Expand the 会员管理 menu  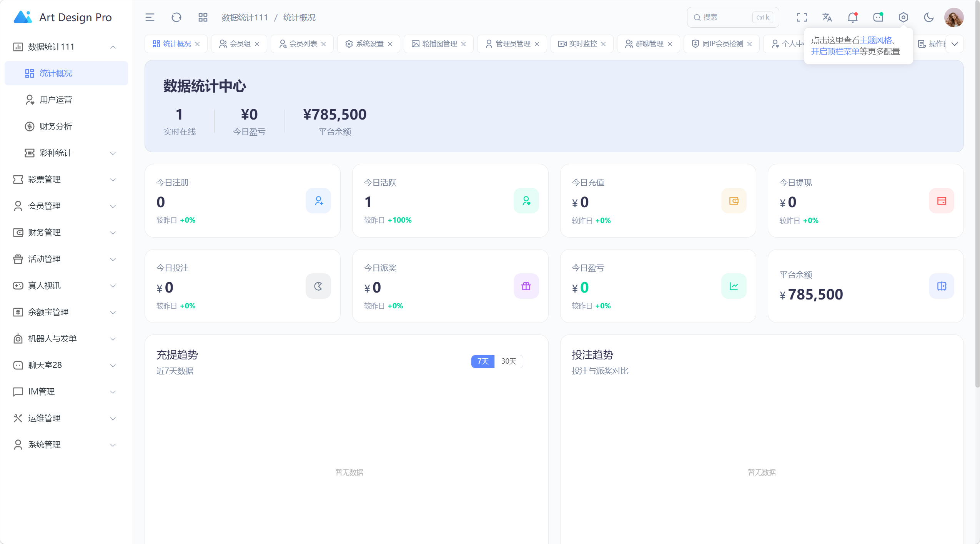pyautogui.click(x=66, y=206)
